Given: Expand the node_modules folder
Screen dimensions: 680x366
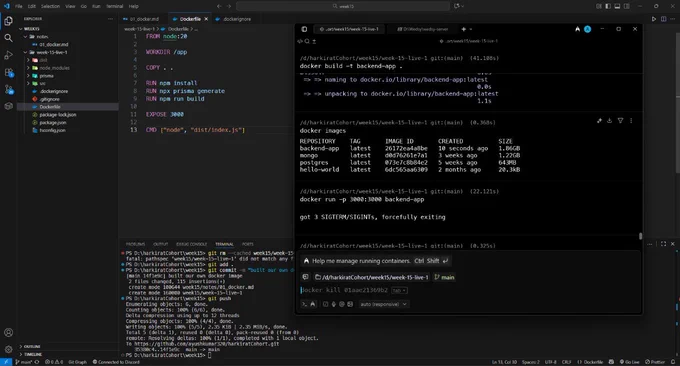Looking at the screenshot, I should 54,68.
